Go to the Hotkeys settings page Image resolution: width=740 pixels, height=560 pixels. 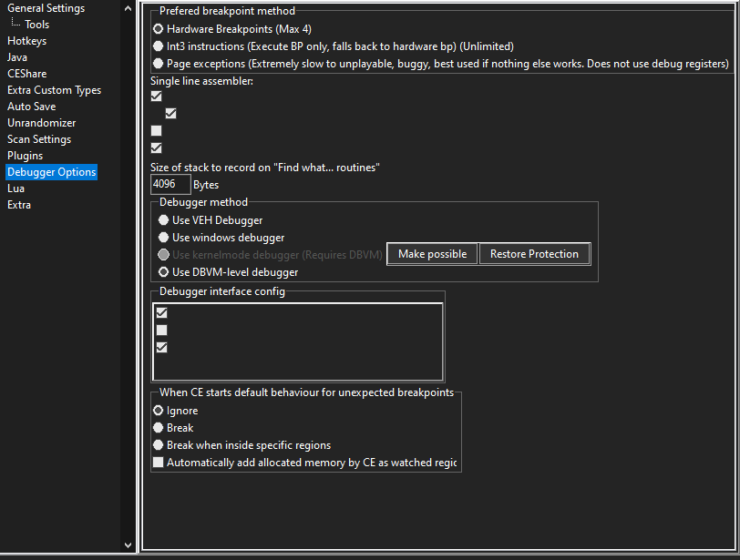(26, 41)
